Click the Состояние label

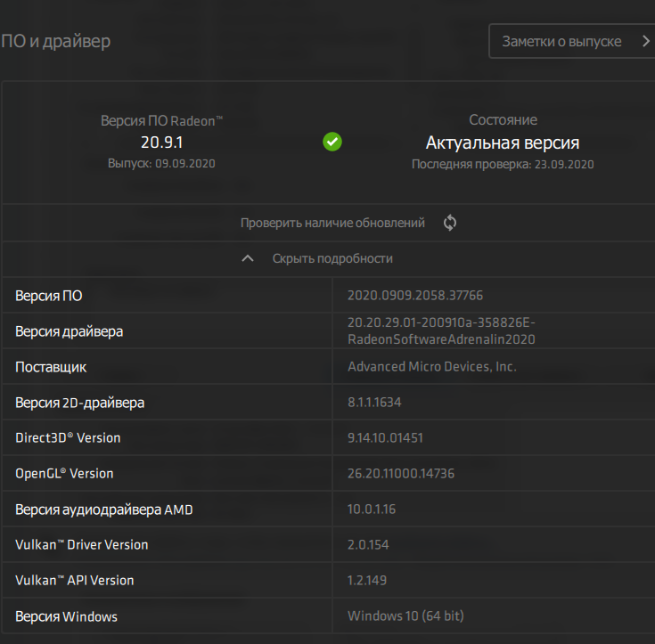tap(503, 120)
